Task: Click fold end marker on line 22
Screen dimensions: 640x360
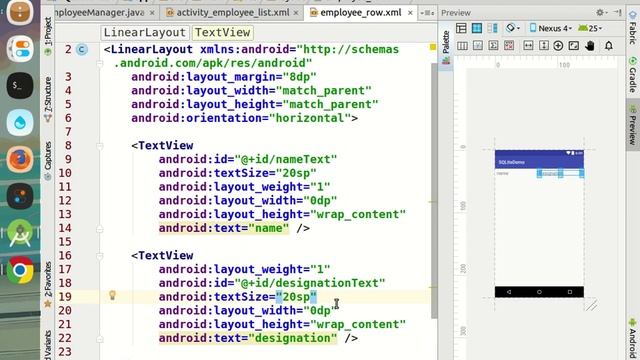Action: [x=100, y=339]
